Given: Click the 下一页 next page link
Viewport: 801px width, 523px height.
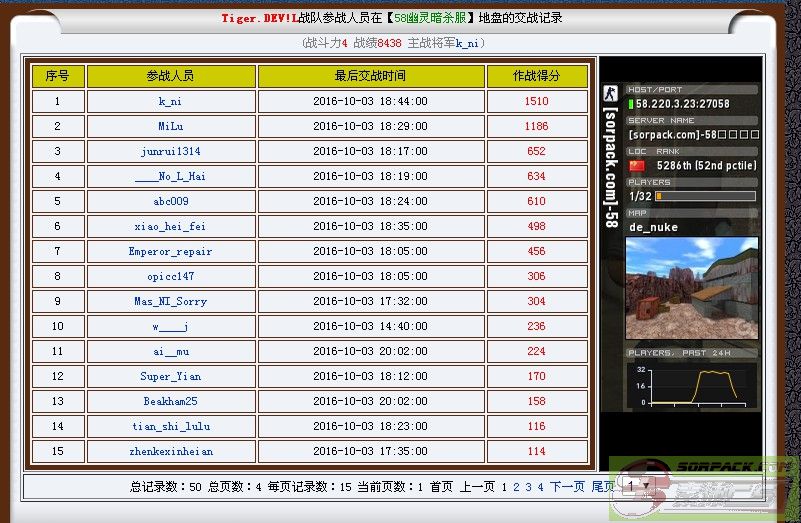Looking at the screenshot, I should pyautogui.click(x=567, y=487).
